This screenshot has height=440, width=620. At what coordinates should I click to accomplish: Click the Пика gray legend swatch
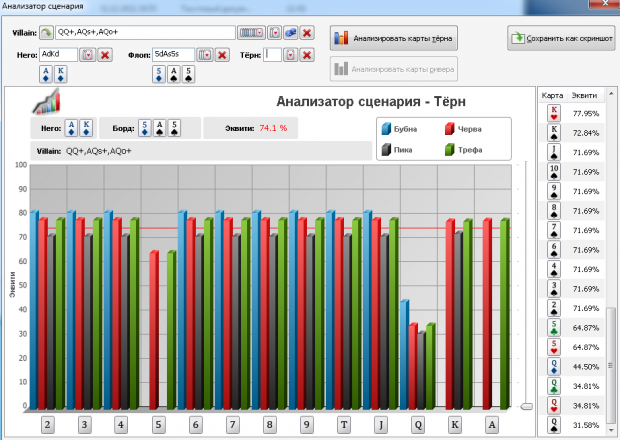(386, 149)
